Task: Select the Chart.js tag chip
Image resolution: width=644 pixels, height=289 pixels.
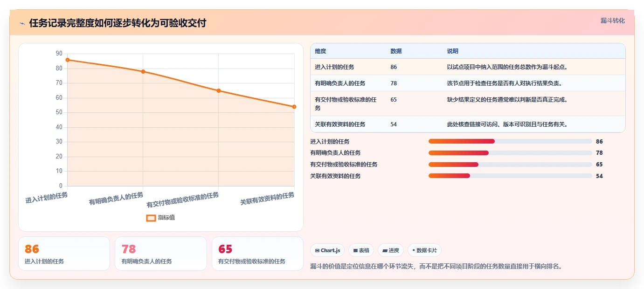Action: 327,250
